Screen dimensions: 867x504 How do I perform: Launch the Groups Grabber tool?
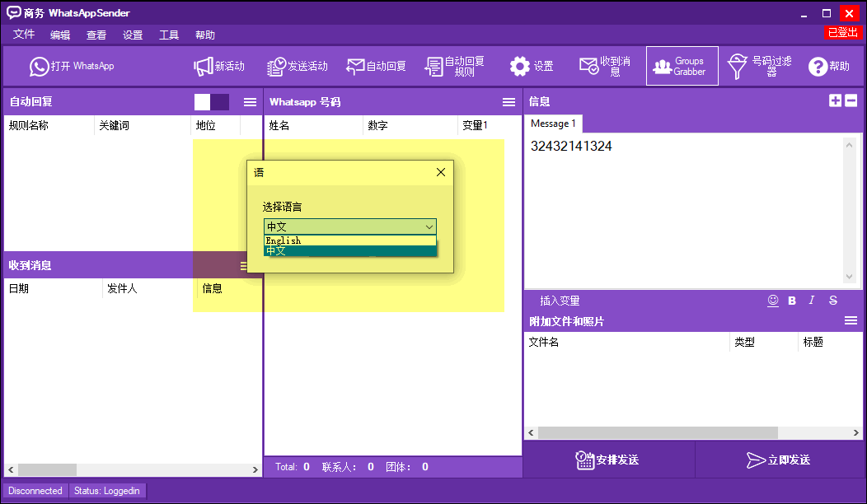click(682, 67)
